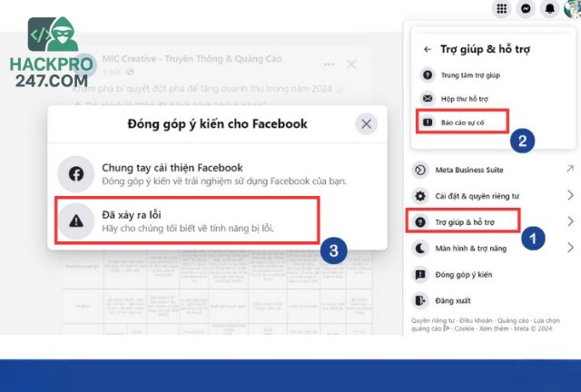Click the feedback icon for Đóng góp ý kiến

[420, 275]
